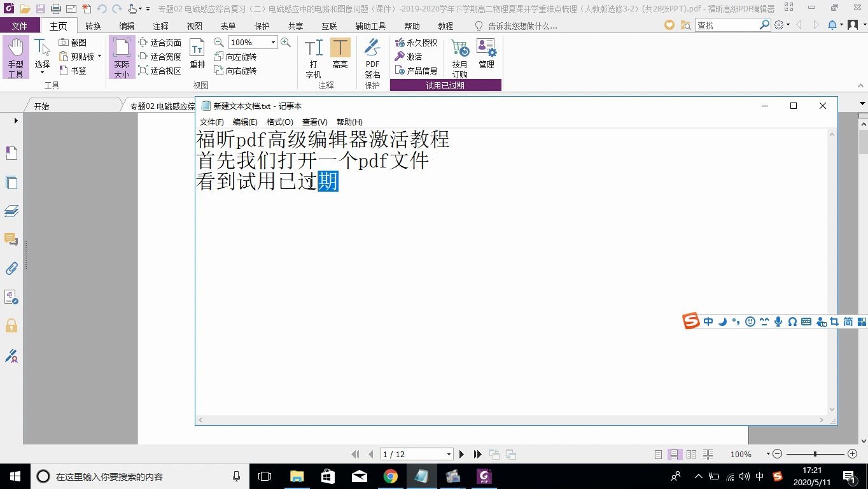868x489 pixels.
Task: Open the page number 1 / 12 dropdown
Action: click(449, 454)
